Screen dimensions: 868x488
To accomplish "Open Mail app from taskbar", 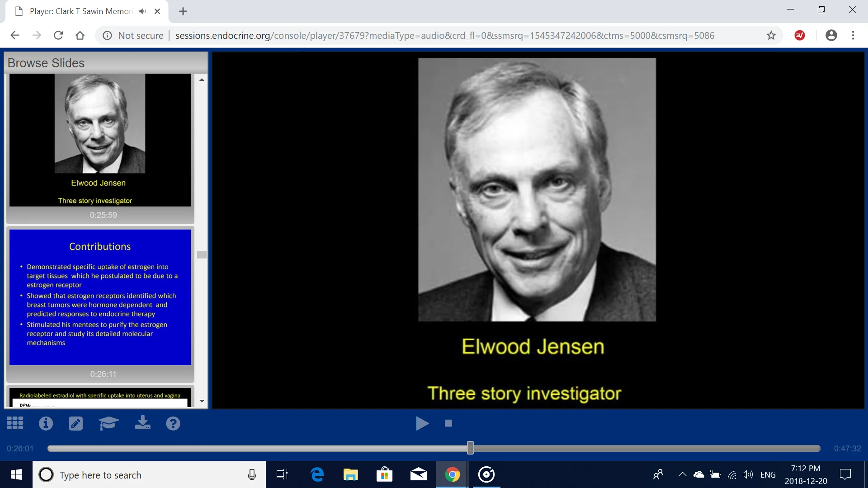I will pyautogui.click(x=418, y=474).
